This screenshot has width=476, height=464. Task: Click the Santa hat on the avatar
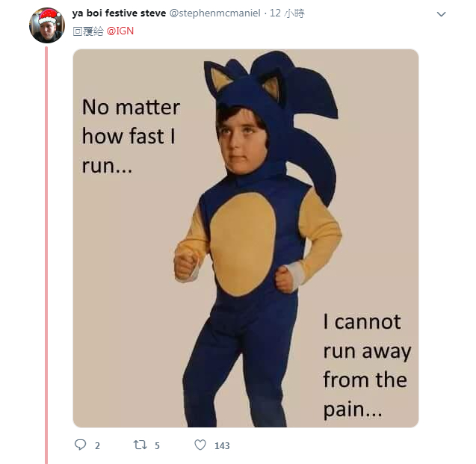tap(49, 15)
